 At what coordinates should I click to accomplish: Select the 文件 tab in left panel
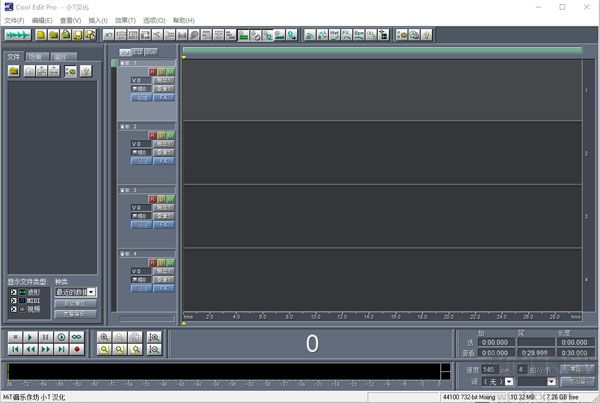point(13,57)
